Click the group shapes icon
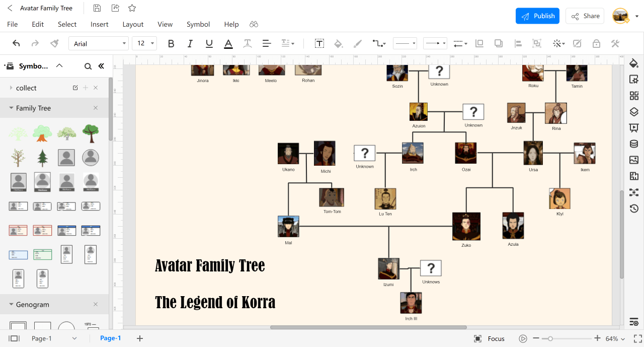The height and width of the screenshot is (347, 644). [537, 43]
